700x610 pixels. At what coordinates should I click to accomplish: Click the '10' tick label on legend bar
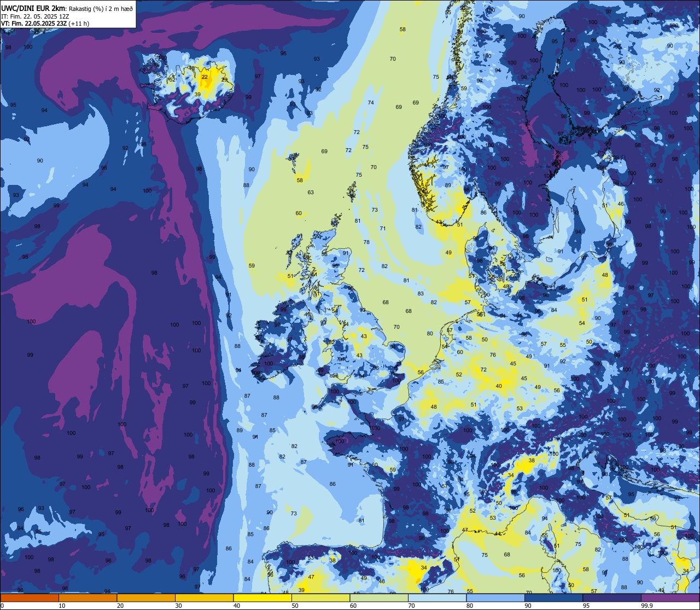click(x=62, y=606)
